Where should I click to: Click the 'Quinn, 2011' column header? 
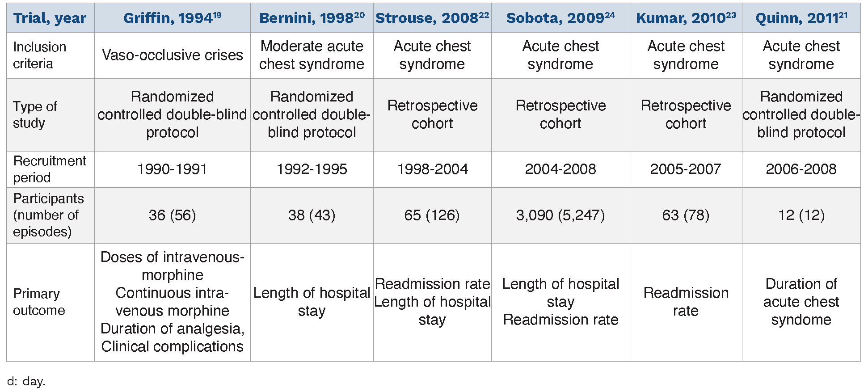coord(796,18)
